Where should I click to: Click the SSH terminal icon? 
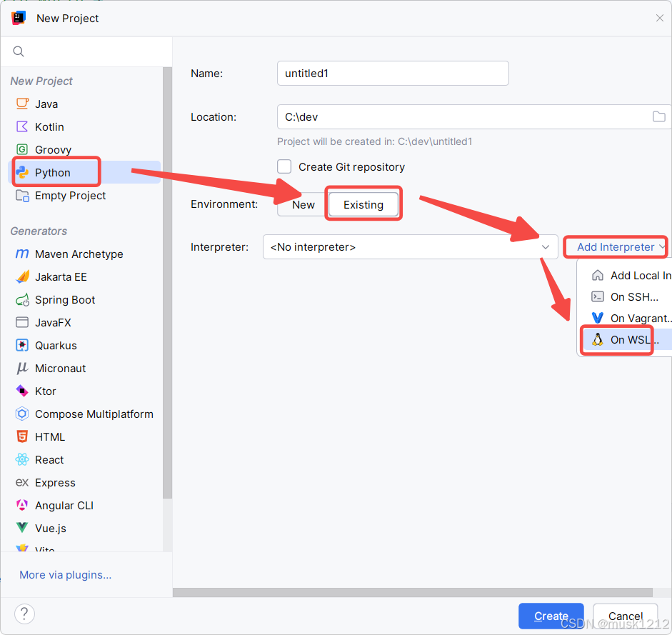point(598,296)
